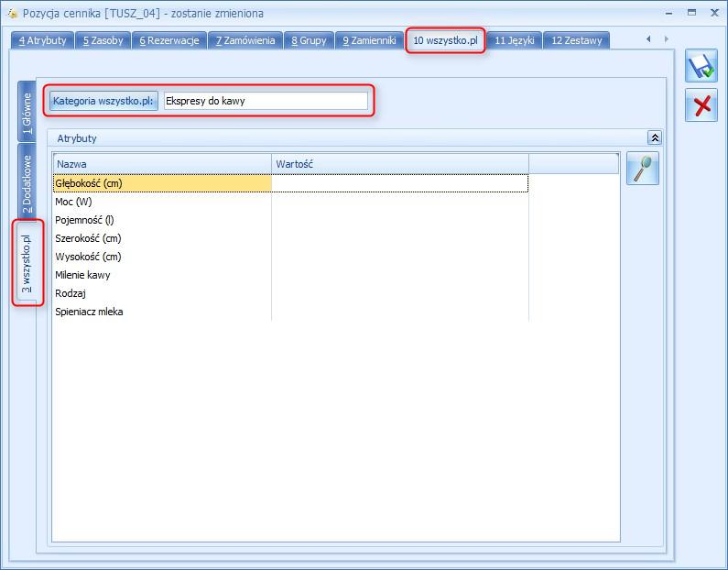This screenshot has height=570, width=728.
Task: Select the Spieniacz mleka attribute row
Action: (x=290, y=312)
